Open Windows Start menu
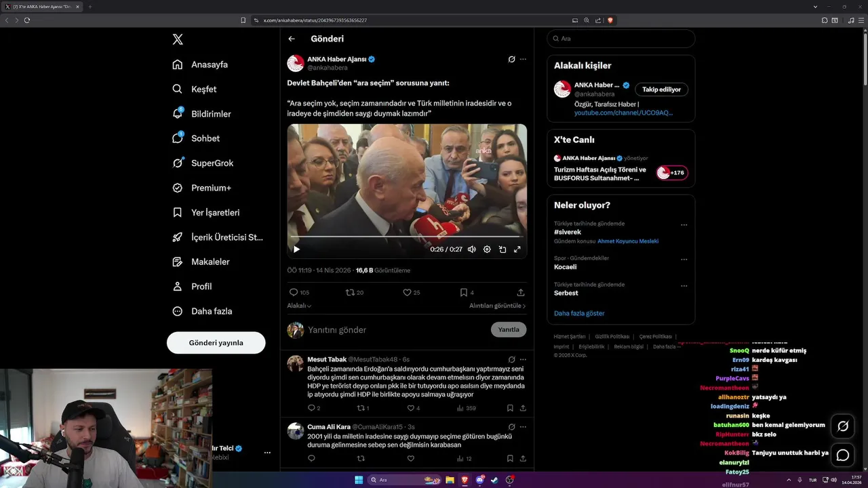The width and height of the screenshot is (868, 488). click(359, 480)
